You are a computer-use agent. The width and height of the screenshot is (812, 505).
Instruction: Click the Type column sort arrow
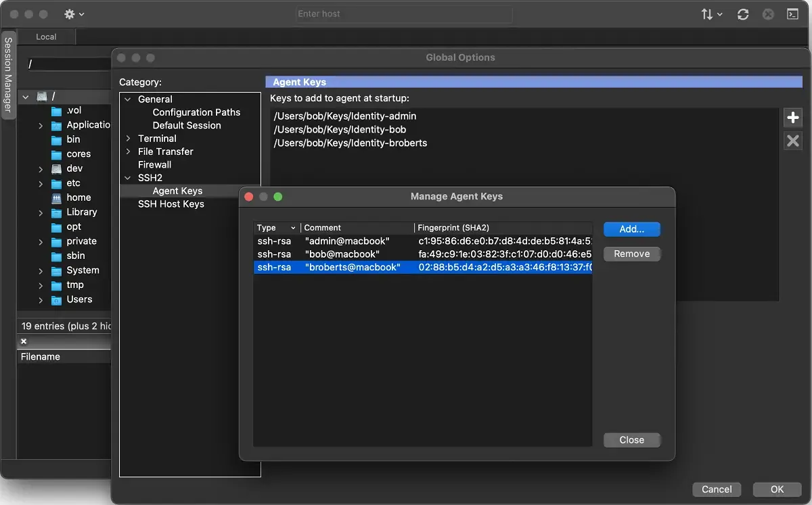(293, 228)
